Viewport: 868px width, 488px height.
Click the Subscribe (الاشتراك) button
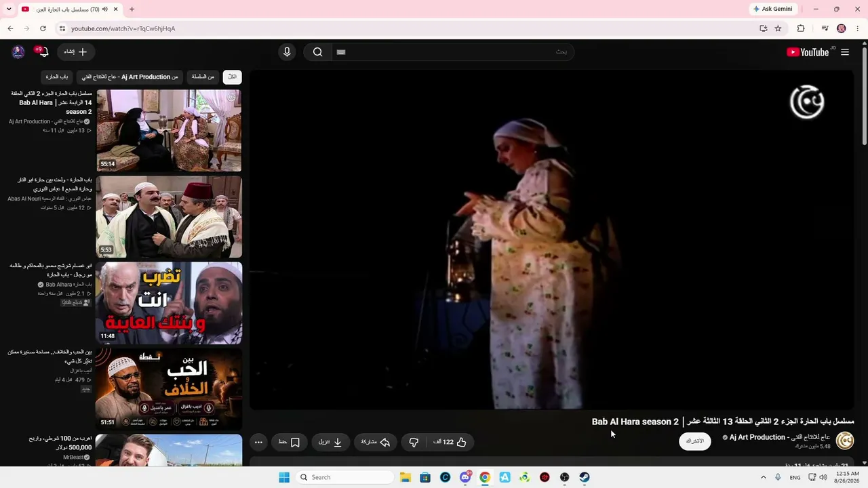point(695,441)
